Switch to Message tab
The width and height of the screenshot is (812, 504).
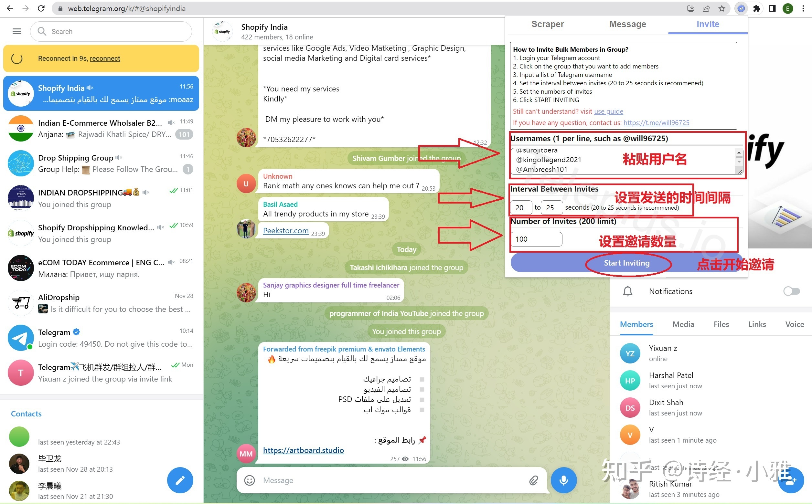[x=627, y=24]
